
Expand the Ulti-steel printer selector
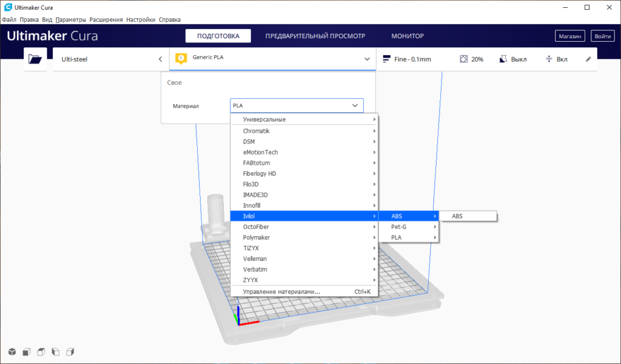160,59
